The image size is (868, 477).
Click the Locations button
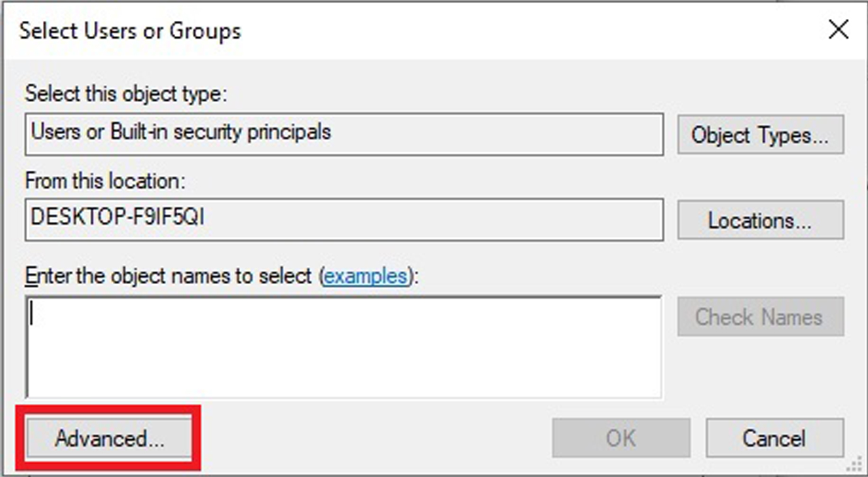(x=760, y=221)
